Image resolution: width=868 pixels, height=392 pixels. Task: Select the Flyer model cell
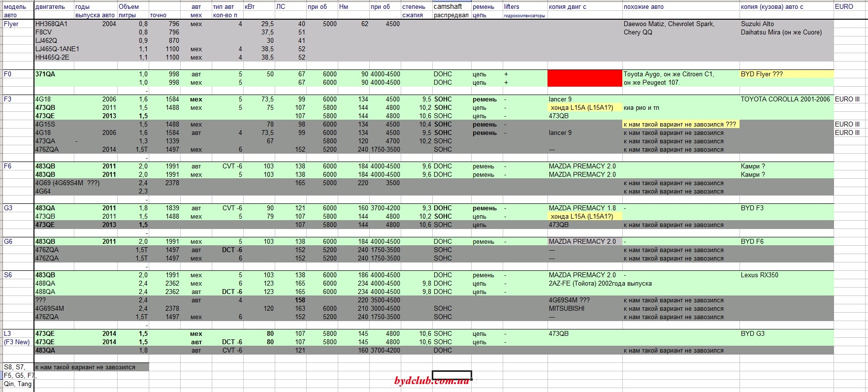[x=11, y=24]
